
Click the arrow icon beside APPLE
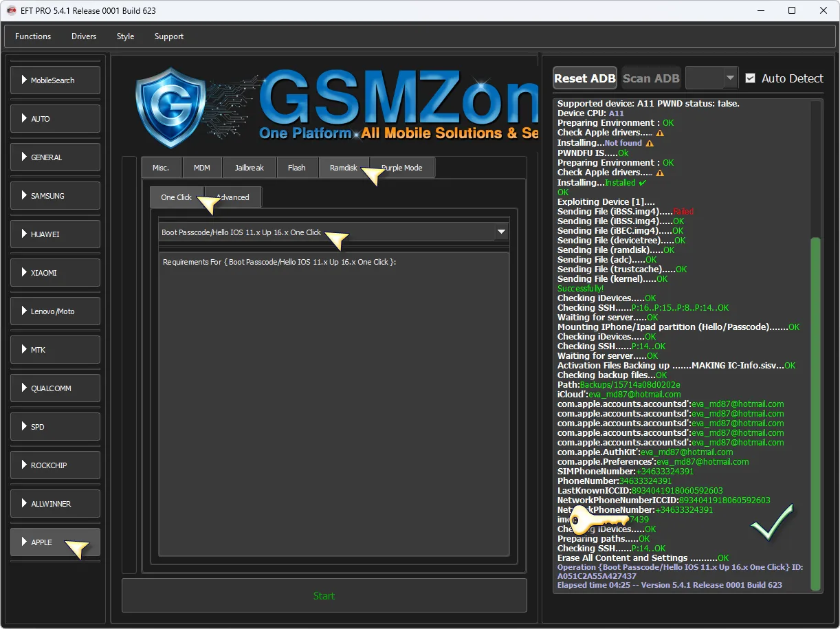pyautogui.click(x=24, y=542)
